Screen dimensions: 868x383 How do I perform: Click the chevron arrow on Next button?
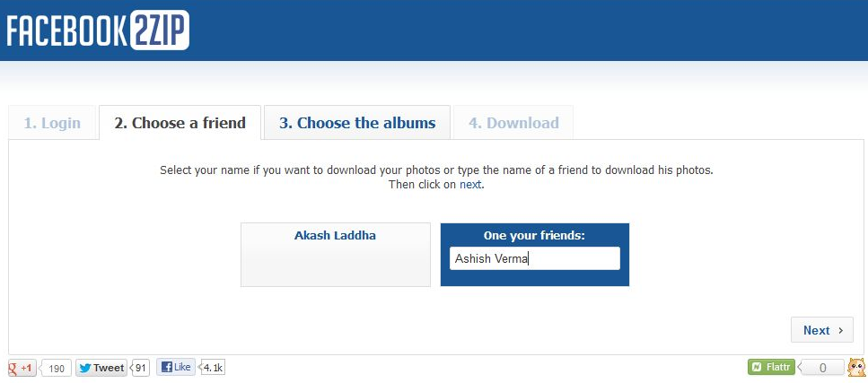pyautogui.click(x=841, y=330)
